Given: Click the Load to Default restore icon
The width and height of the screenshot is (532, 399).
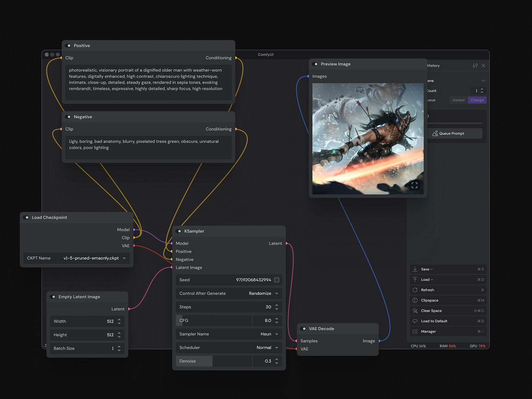Looking at the screenshot, I should pyautogui.click(x=415, y=321).
